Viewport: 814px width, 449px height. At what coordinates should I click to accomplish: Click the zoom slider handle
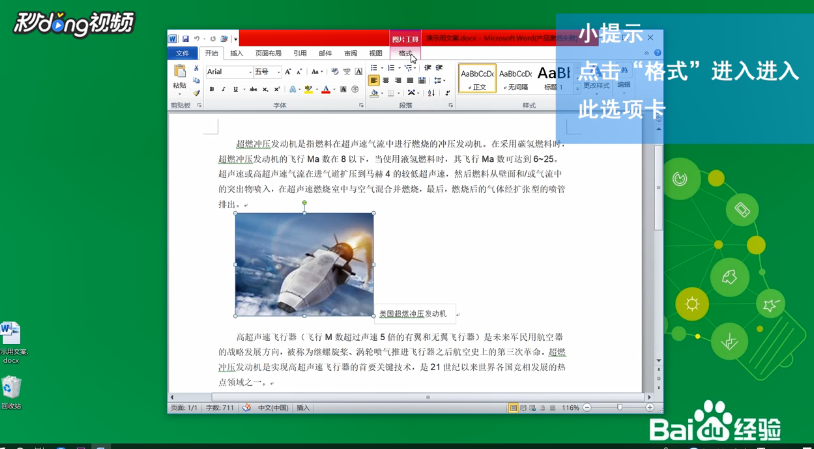619,408
